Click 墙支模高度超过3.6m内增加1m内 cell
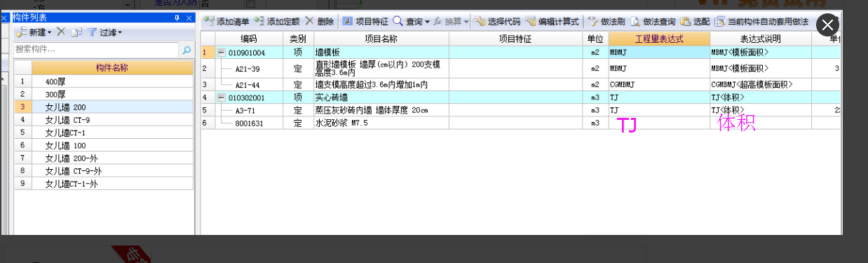This screenshot has width=868, height=263. (x=381, y=84)
